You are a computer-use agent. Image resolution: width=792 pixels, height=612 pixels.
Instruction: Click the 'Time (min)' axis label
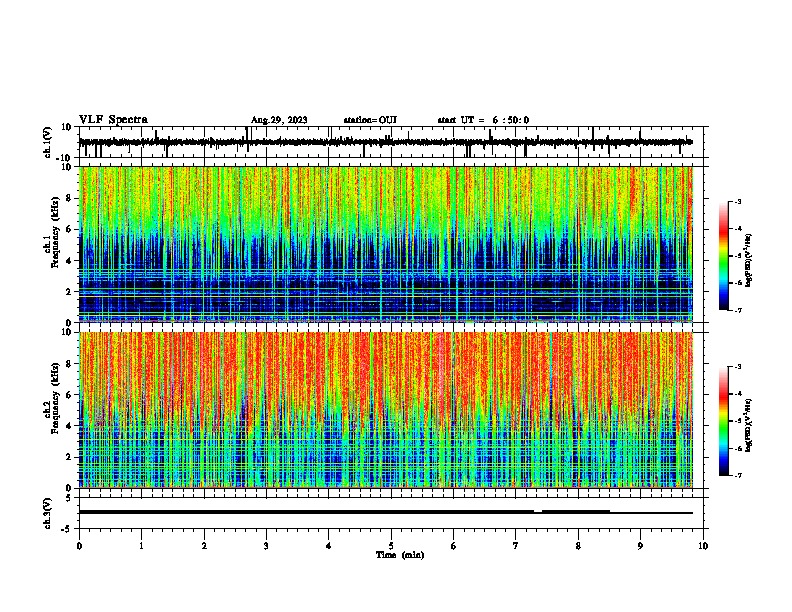click(x=400, y=555)
